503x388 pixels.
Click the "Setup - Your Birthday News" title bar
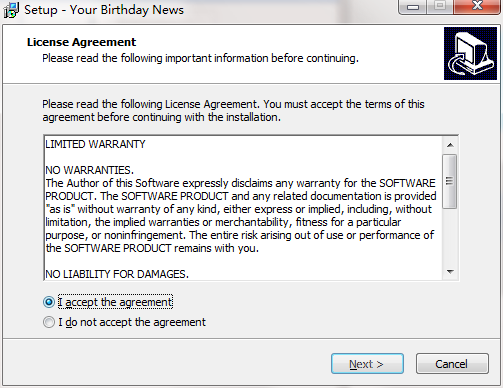point(104,10)
